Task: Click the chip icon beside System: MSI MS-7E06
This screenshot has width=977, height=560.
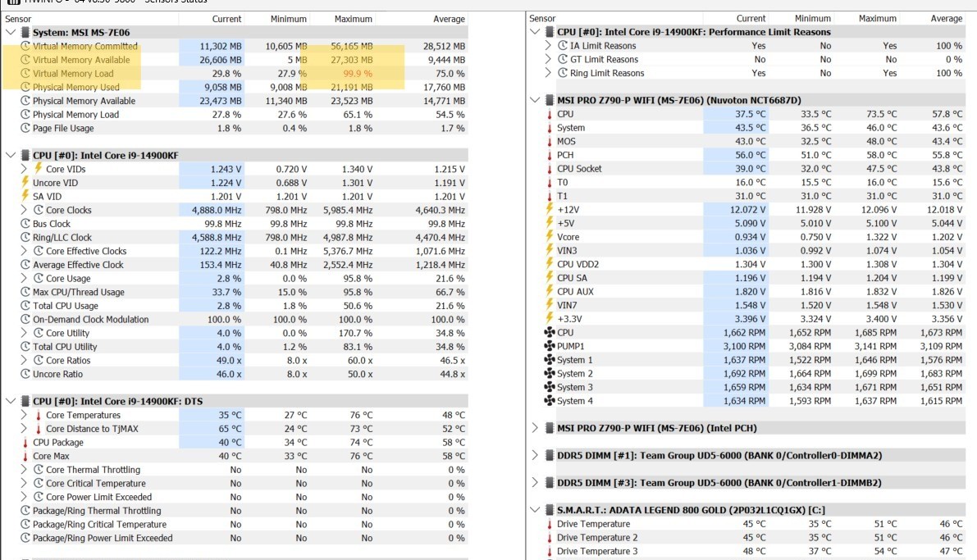Action: point(25,33)
